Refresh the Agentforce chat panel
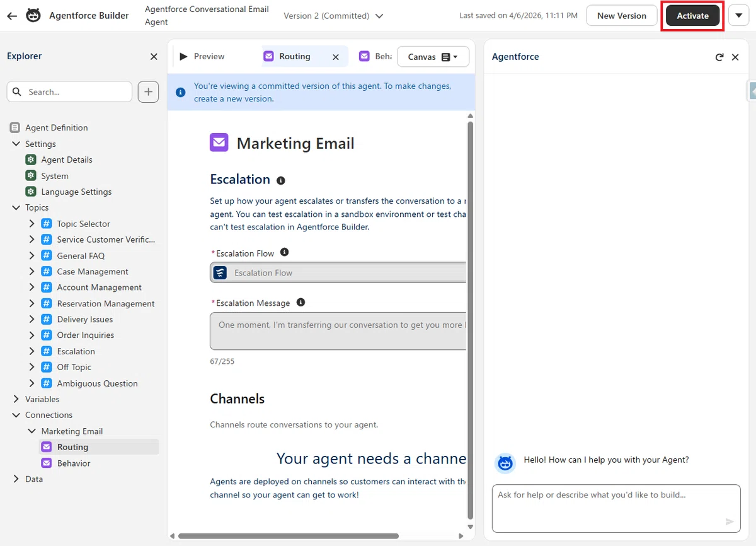Image resolution: width=756 pixels, height=546 pixels. coord(719,57)
